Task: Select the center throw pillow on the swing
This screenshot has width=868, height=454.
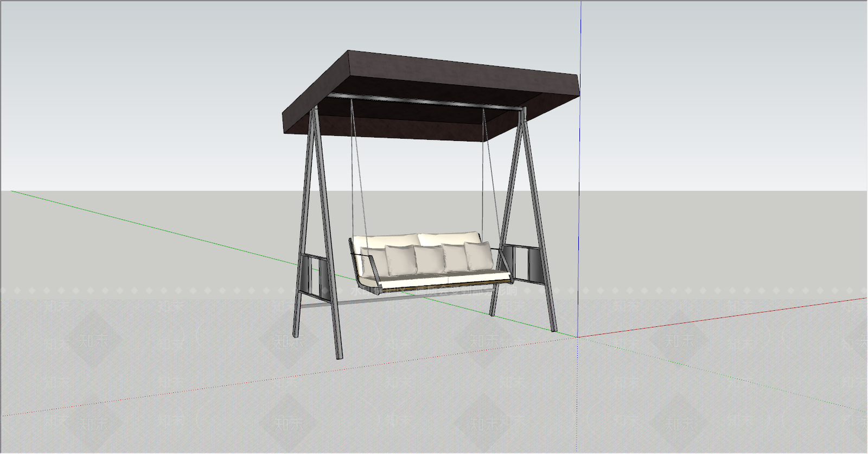Action: [429, 260]
